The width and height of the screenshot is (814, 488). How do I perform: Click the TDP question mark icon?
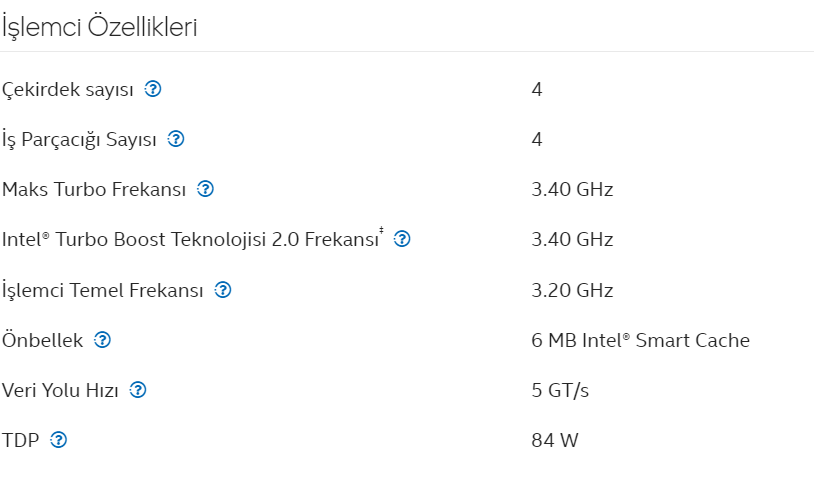point(58,440)
